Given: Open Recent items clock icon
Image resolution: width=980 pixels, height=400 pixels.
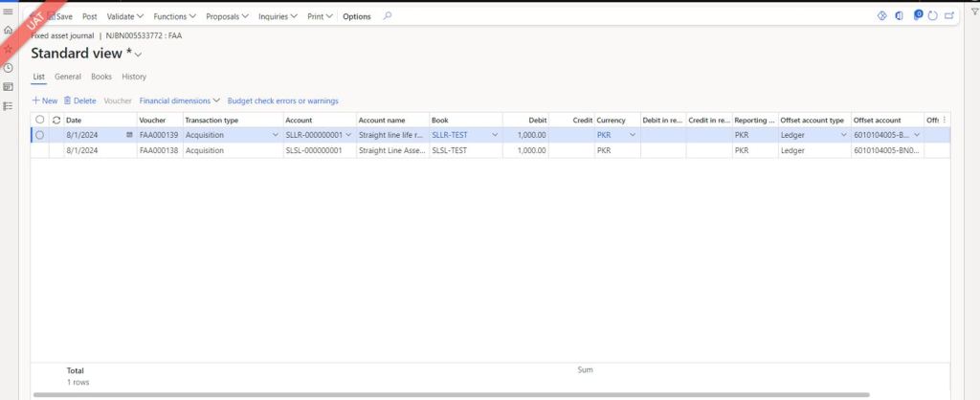Looking at the screenshot, I should point(8,68).
